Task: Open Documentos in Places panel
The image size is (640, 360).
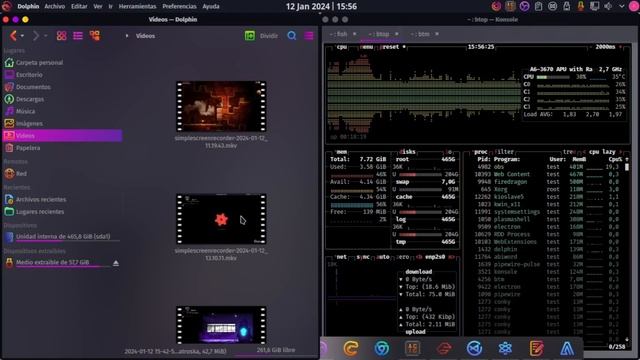Action: click(x=62, y=87)
